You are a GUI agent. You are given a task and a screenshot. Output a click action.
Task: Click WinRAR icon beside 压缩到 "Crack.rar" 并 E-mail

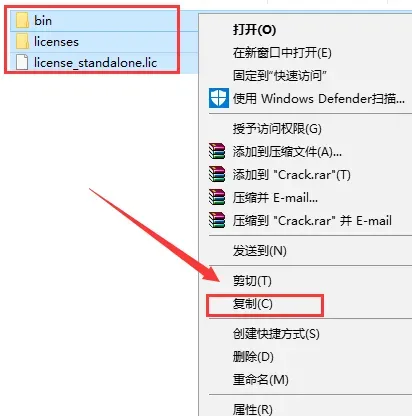click(x=217, y=220)
